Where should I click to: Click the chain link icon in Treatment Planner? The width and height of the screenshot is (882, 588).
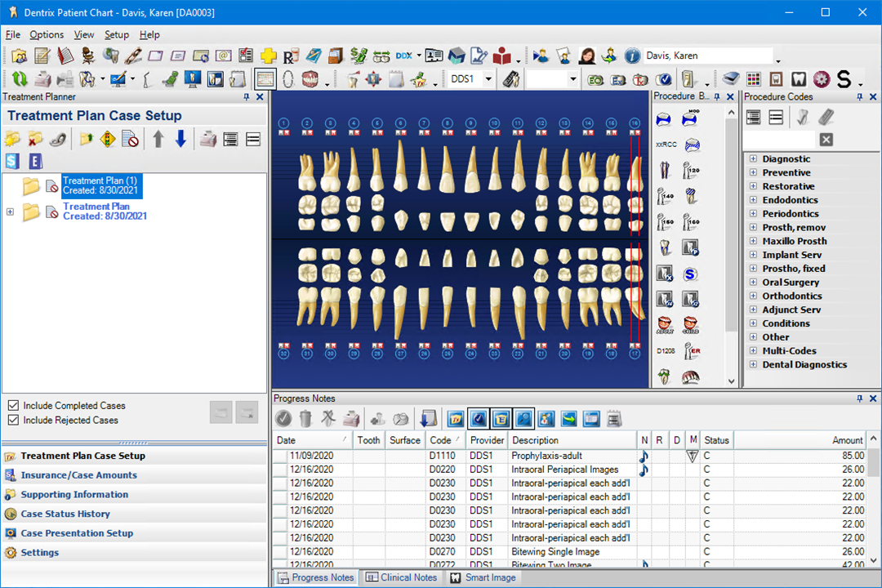pos(57,140)
